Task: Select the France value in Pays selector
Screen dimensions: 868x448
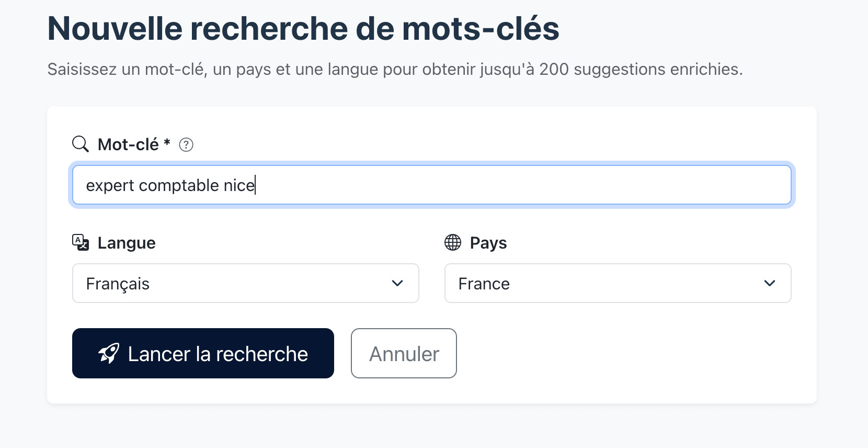Action: 484,284
